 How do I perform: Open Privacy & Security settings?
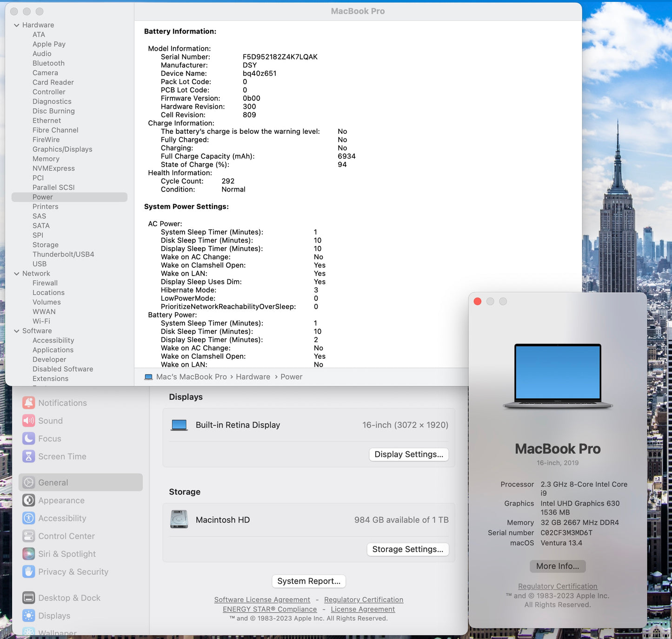coord(73,572)
